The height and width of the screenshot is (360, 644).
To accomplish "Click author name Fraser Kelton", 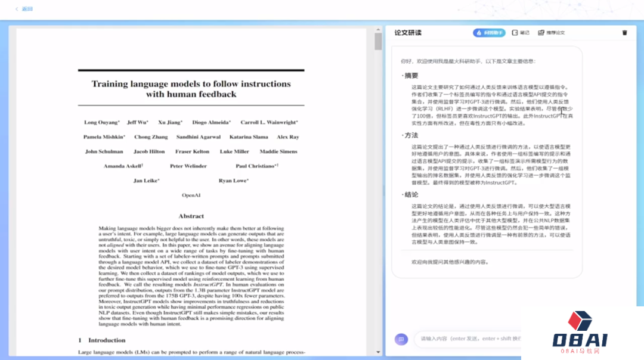I will click(192, 151).
